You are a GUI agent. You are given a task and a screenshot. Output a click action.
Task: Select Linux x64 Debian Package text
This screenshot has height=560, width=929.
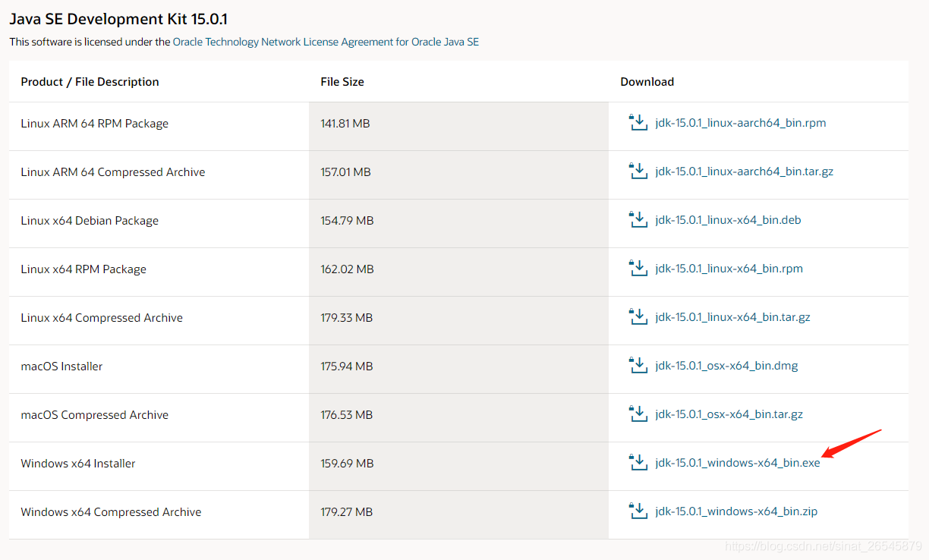point(90,221)
